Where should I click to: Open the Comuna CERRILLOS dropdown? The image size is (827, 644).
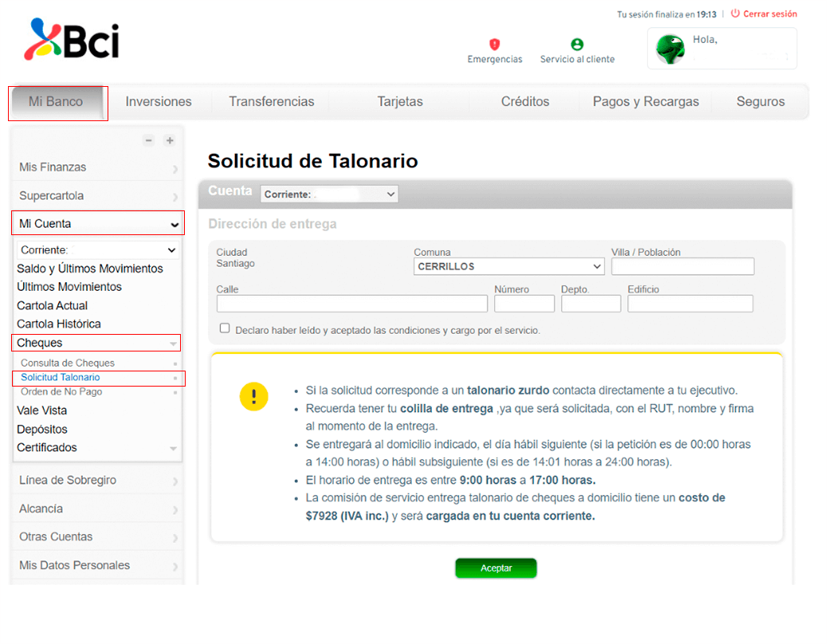pos(508,266)
